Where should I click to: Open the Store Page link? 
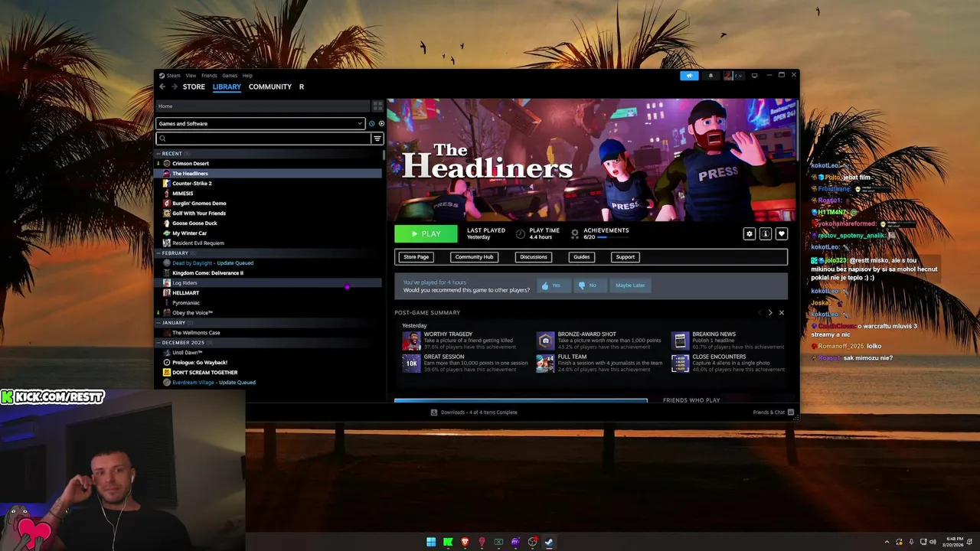[416, 257]
